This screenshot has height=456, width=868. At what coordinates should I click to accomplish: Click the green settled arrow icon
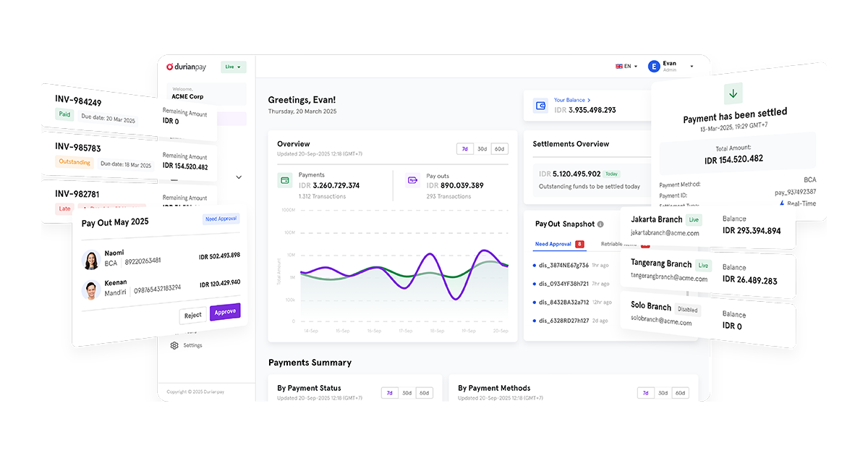[733, 93]
